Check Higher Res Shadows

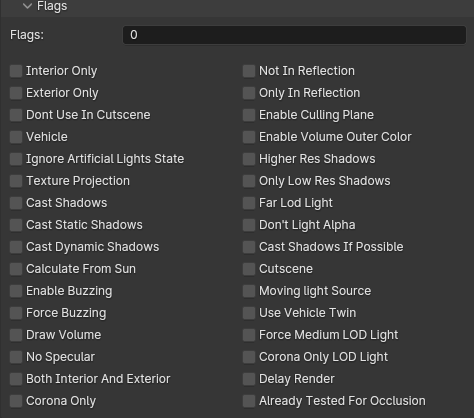pos(249,159)
